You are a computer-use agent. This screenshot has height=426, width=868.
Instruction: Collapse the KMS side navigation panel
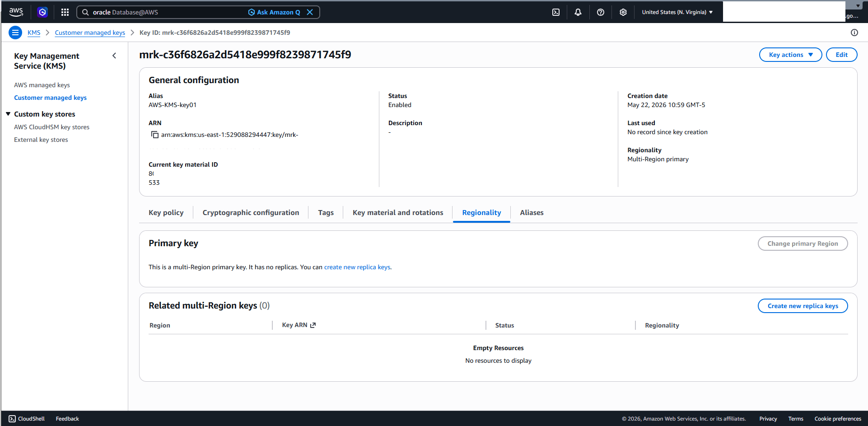(114, 56)
